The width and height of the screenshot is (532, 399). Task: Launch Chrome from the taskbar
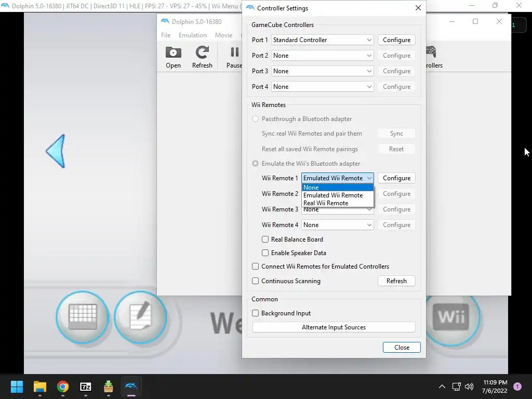pos(63,387)
